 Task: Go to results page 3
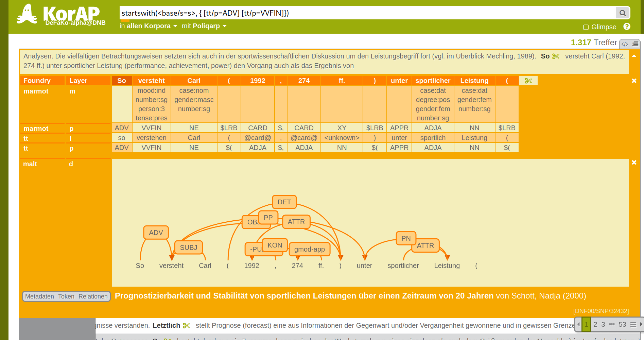(x=603, y=324)
